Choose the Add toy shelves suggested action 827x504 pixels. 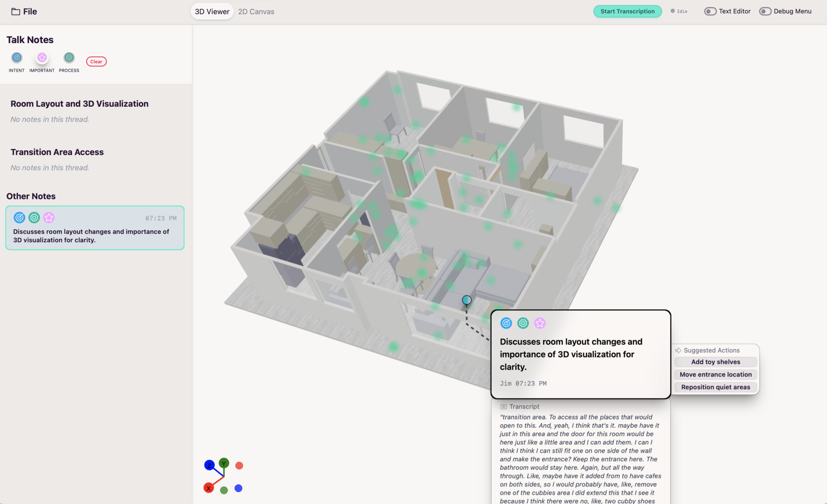715,362
